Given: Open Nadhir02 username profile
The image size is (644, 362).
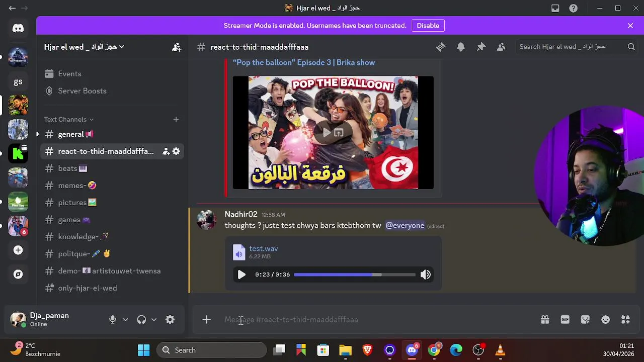Looking at the screenshot, I should point(240,214).
